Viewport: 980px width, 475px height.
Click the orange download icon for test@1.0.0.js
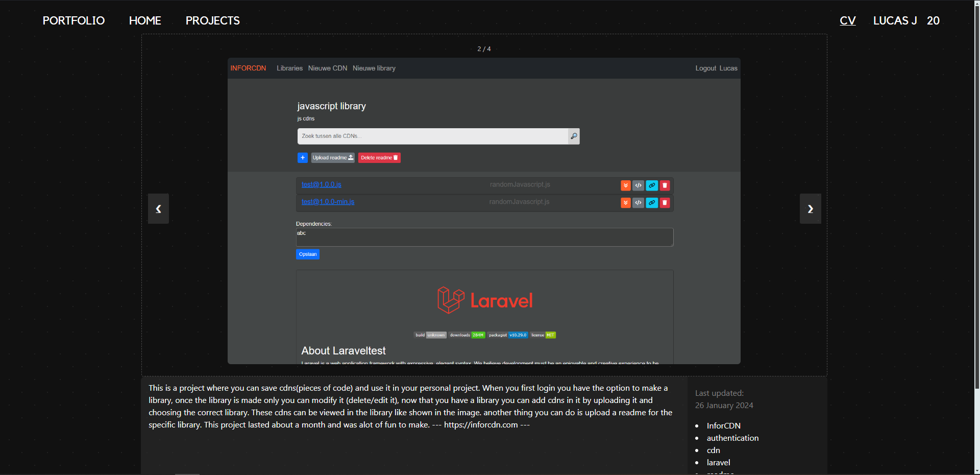[x=625, y=185]
